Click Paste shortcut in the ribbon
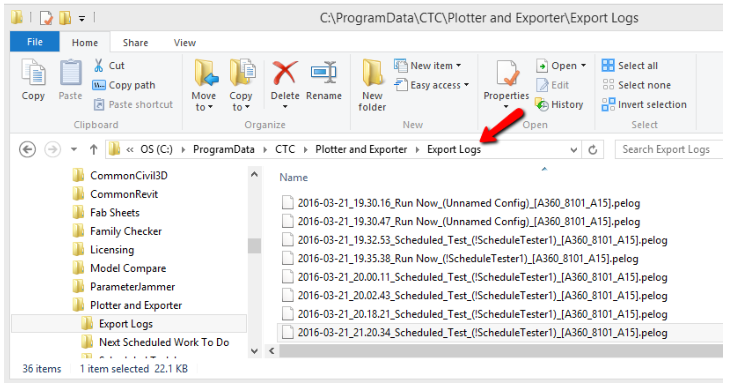Image resolution: width=729 pixels, height=388 pixels. [133, 105]
